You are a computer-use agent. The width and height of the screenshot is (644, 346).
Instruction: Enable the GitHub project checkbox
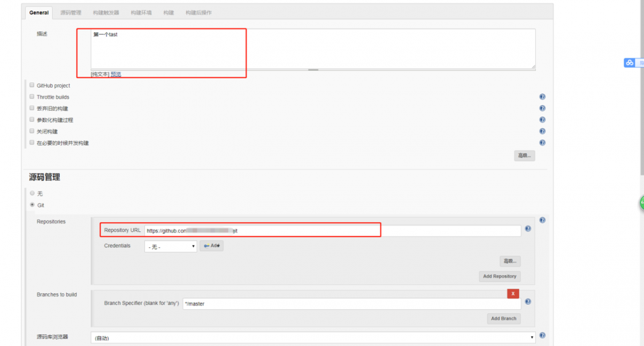(x=32, y=85)
